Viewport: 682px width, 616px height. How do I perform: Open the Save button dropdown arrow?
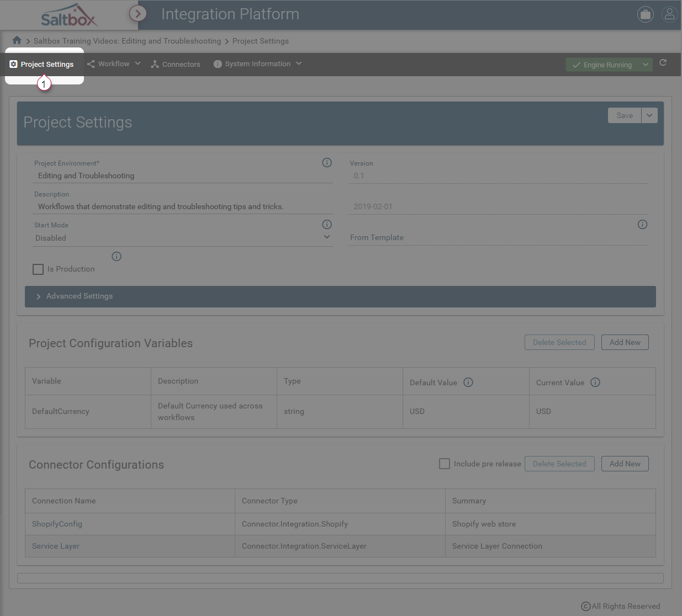click(x=649, y=115)
